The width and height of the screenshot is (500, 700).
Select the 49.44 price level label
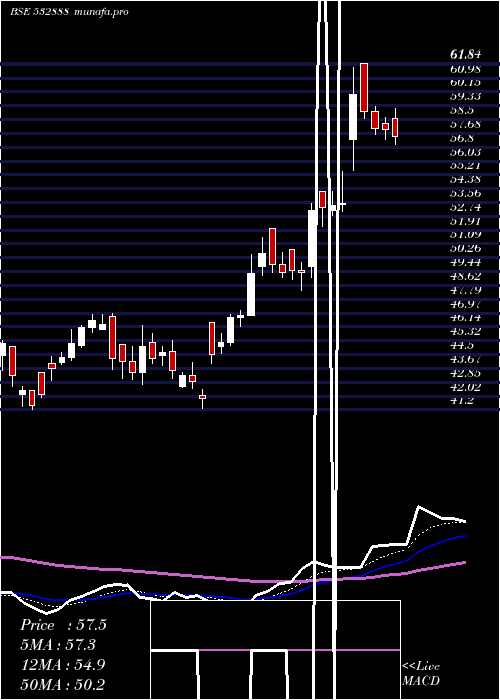click(x=466, y=262)
